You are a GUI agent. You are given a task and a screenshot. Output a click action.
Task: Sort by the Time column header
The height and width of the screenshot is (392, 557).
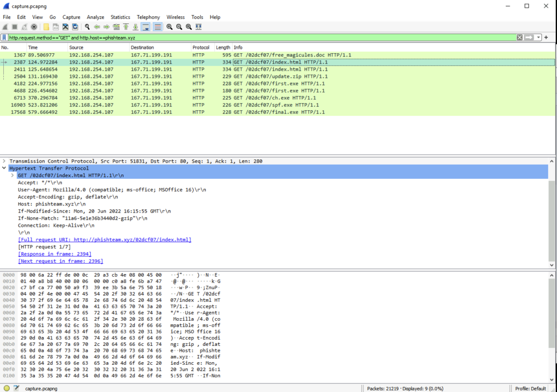pyautogui.click(x=47, y=47)
